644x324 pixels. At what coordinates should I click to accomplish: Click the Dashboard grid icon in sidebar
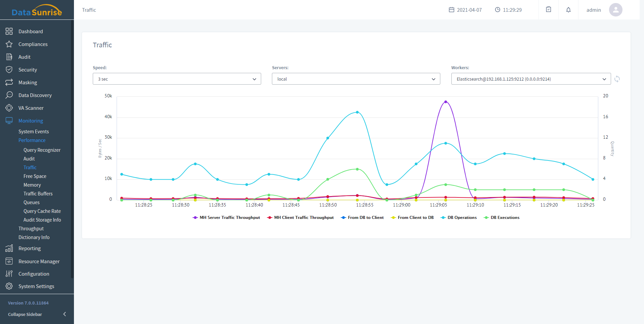pyautogui.click(x=9, y=31)
